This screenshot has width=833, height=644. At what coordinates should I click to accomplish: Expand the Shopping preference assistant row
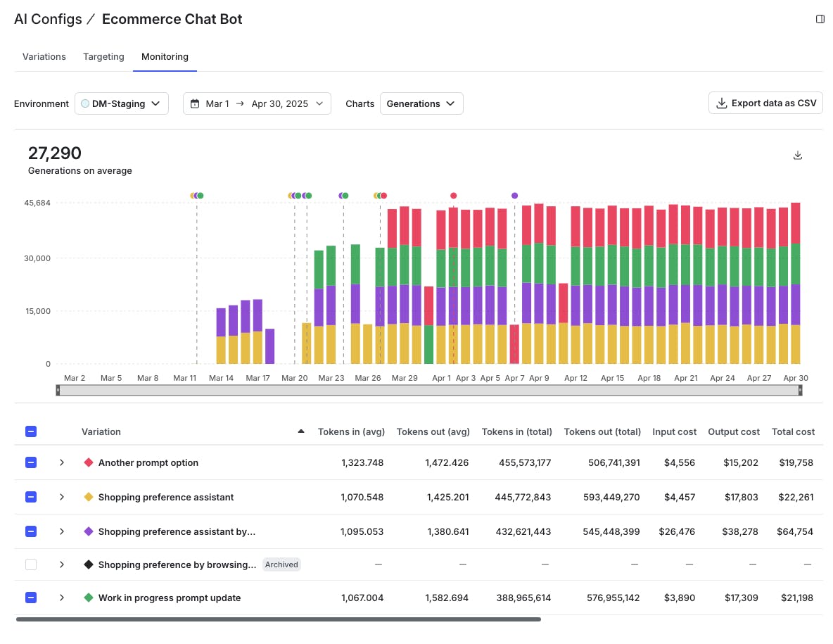(x=62, y=497)
